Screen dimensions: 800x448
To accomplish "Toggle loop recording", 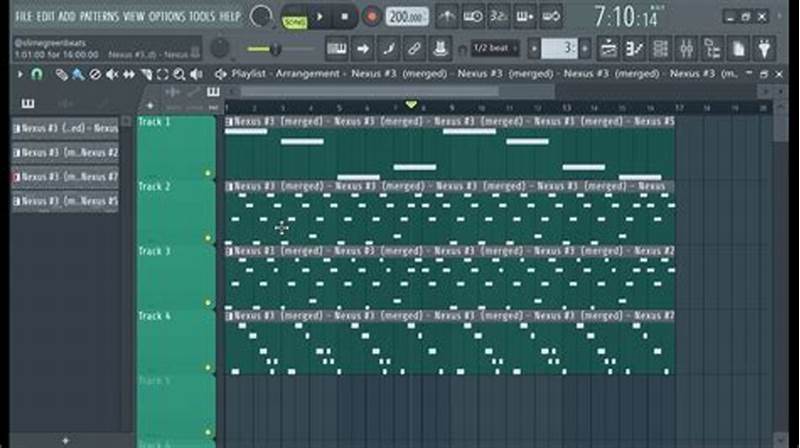I will click(x=551, y=17).
